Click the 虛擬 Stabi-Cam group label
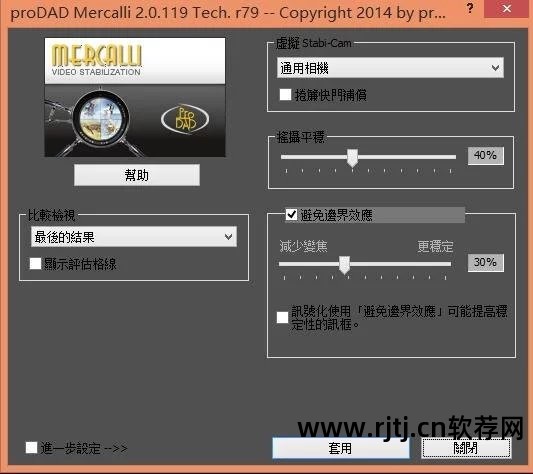The height and width of the screenshot is (474, 533). pyautogui.click(x=313, y=43)
